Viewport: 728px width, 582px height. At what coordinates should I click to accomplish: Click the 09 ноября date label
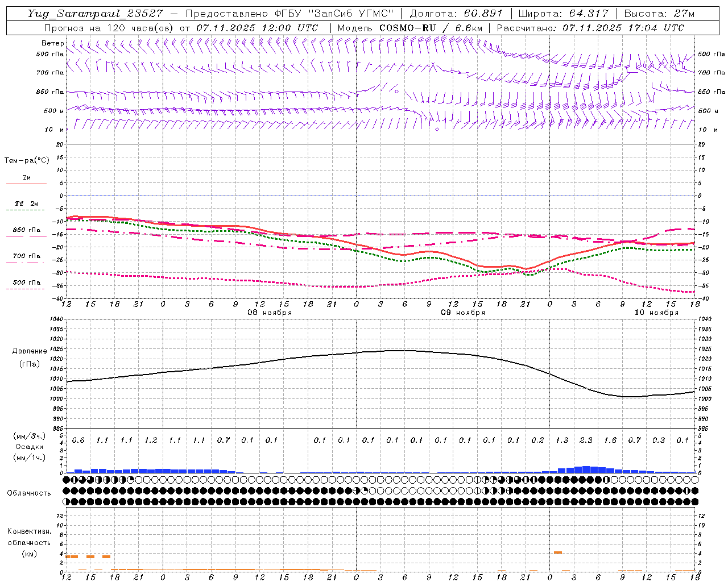pyautogui.click(x=463, y=313)
